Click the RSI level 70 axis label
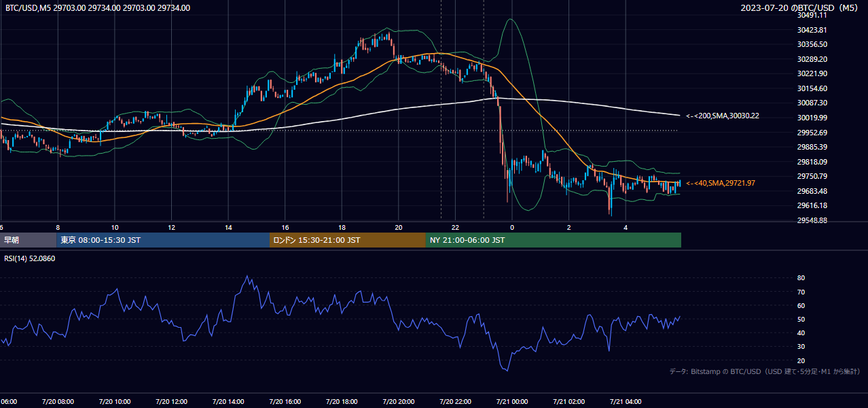The image size is (868, 408). (801, 292)
